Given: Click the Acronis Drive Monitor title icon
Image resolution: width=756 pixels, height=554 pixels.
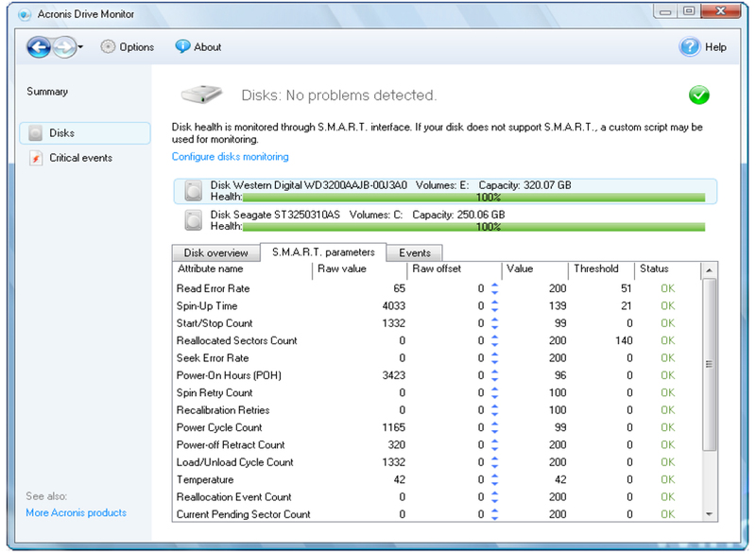Looking at the screenshot, I should [25, 14].
